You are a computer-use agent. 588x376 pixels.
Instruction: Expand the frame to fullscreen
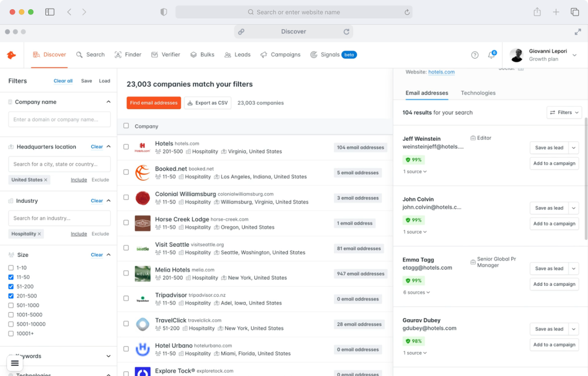click(x=578, y=32)
